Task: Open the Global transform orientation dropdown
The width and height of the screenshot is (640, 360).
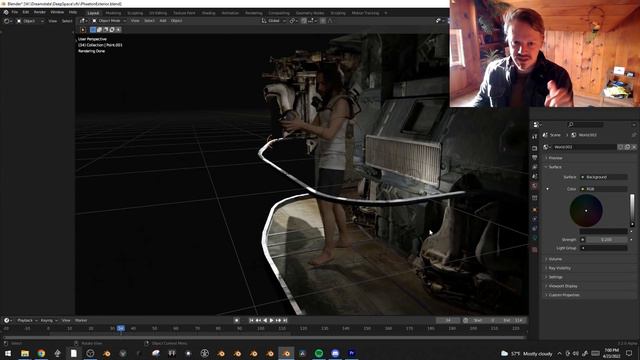Action: pos(273,20)
